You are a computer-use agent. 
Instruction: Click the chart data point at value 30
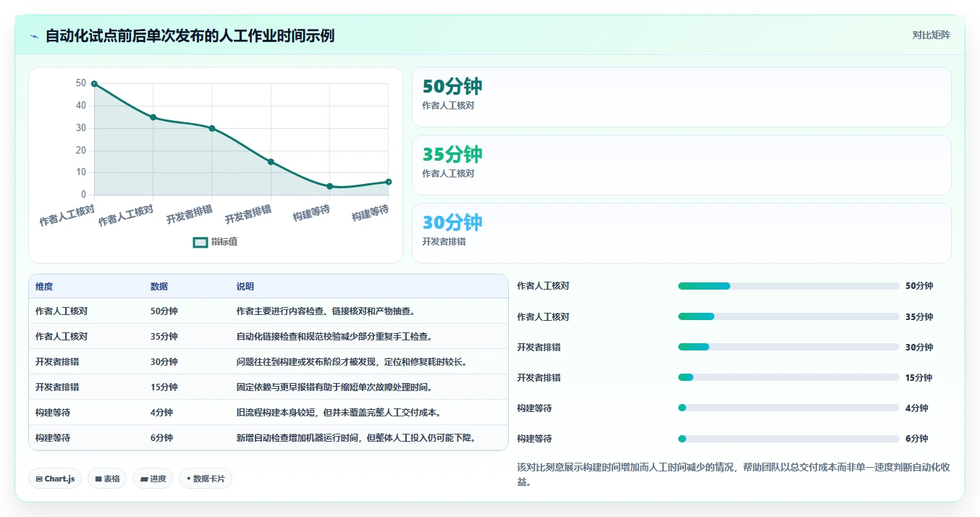[212, 128]
